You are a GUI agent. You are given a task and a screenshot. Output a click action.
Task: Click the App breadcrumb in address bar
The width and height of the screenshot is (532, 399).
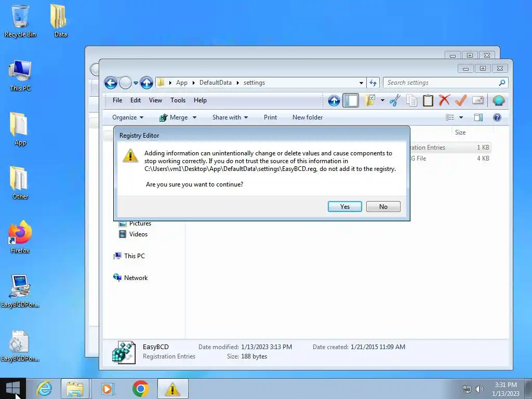[181, 83]
